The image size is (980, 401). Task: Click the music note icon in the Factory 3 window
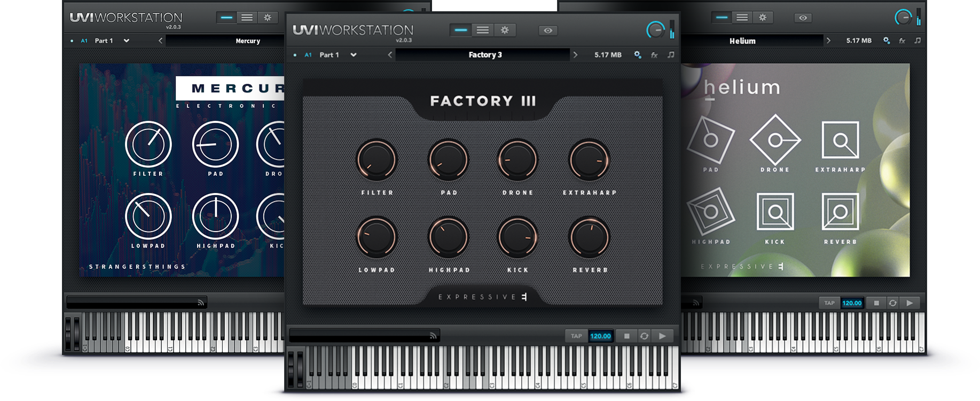pyautogui.click(x=671, y=55)
